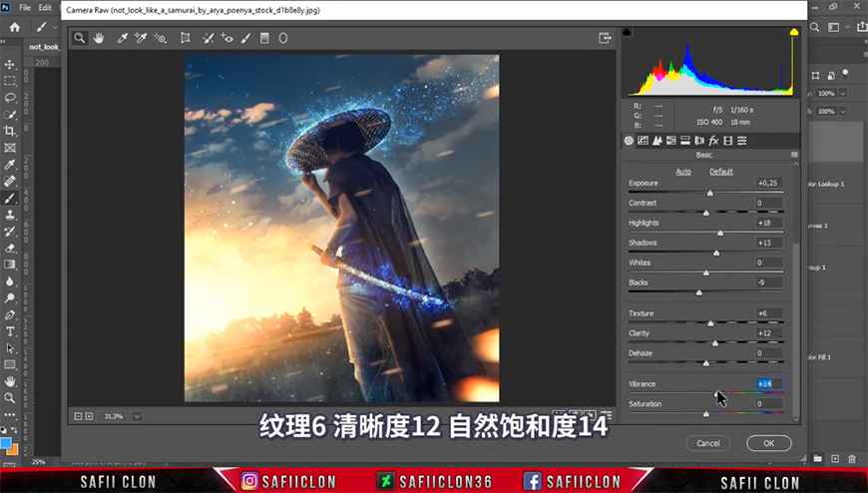Click the Default tone link
The width and height of the screenshot is (868, 493).
pos(721,172)
